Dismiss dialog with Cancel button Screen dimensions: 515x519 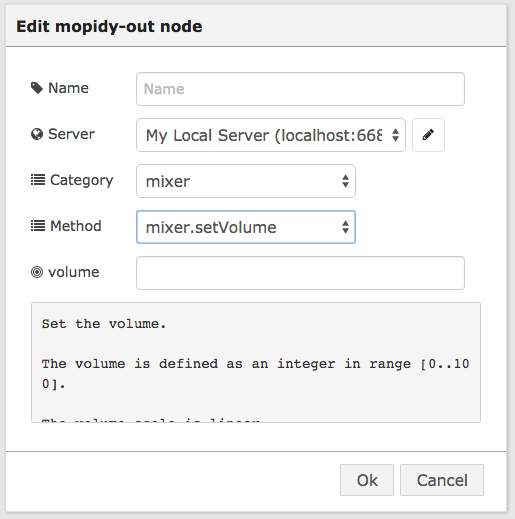pos(442,480)
